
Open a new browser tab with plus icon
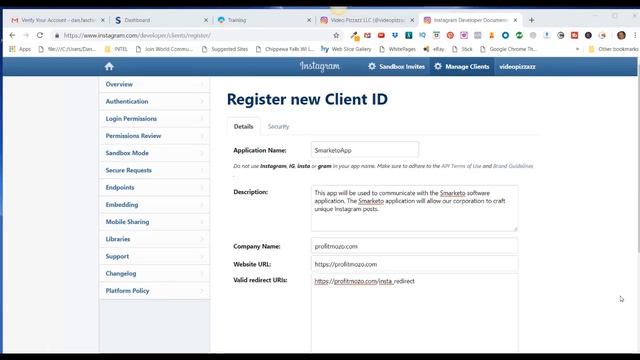click(531, 20)
